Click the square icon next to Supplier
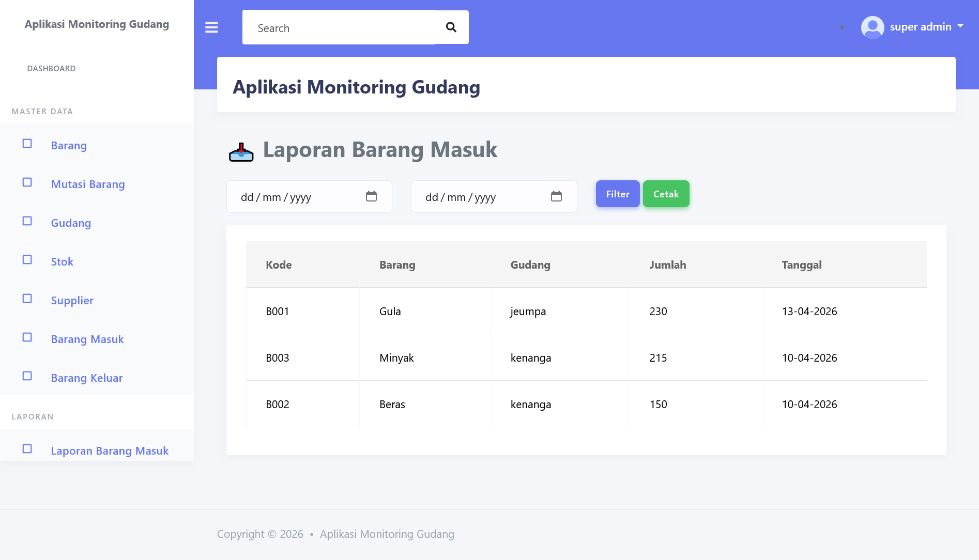This screenshot has height=560, width=979. (x=27, y=299)
